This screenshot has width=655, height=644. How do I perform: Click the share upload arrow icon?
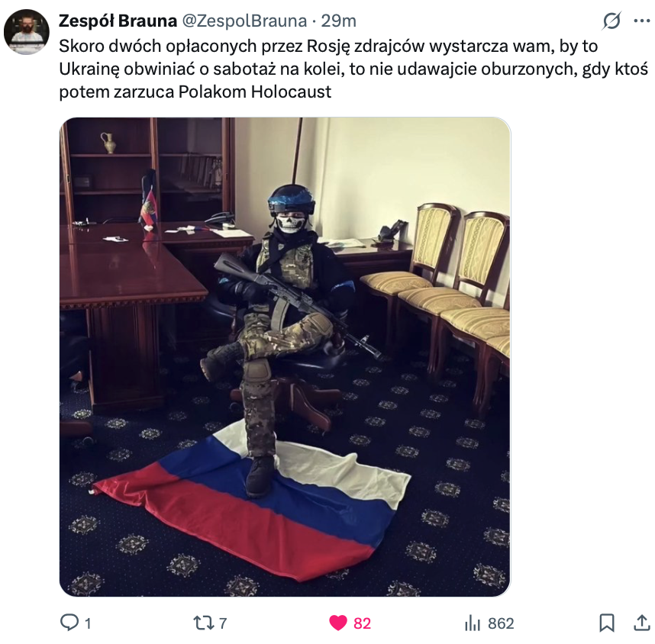click(x=642, y=623)
